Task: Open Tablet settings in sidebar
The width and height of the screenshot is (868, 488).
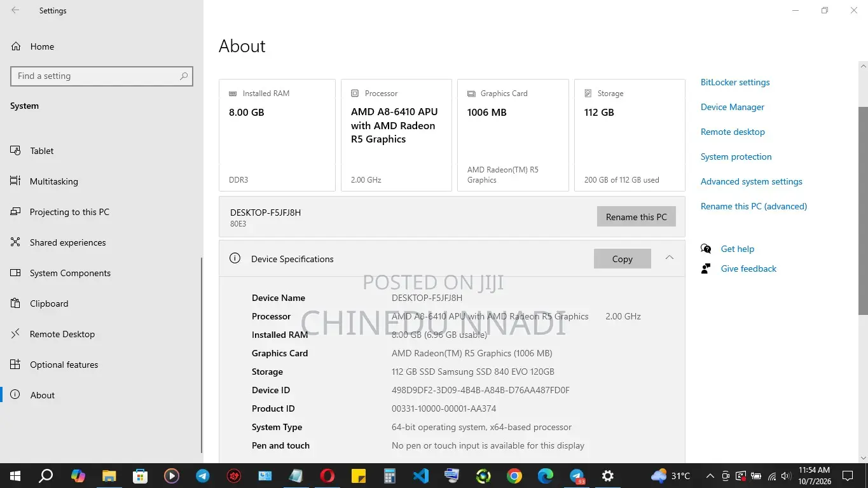Action: [42, 151]
